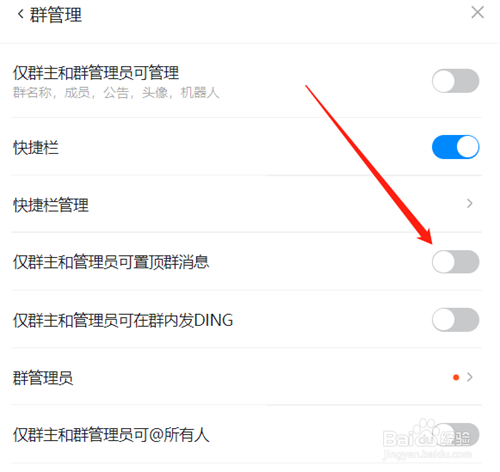Screen dimensions: 500x472
Task: Enable 仅群主和管理员可置顶群消息 switch
Action: pyautogui.click(x=455, y=262)
